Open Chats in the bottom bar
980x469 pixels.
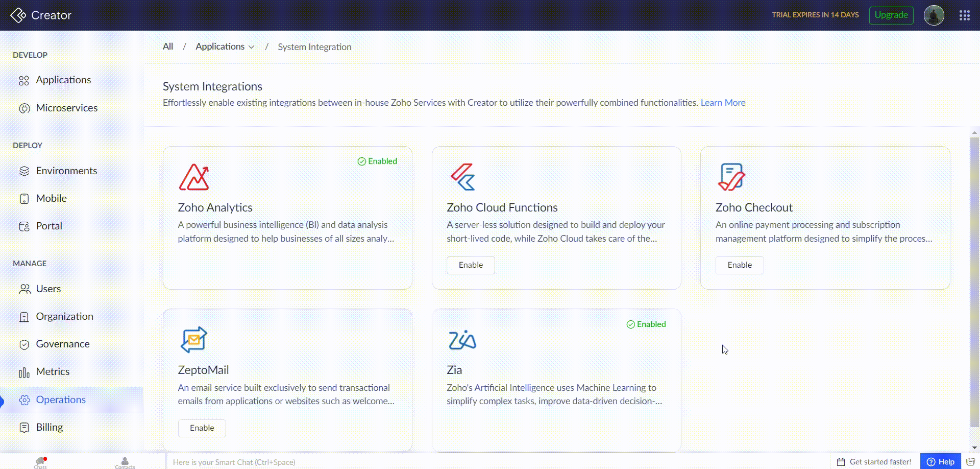[40, 462]
